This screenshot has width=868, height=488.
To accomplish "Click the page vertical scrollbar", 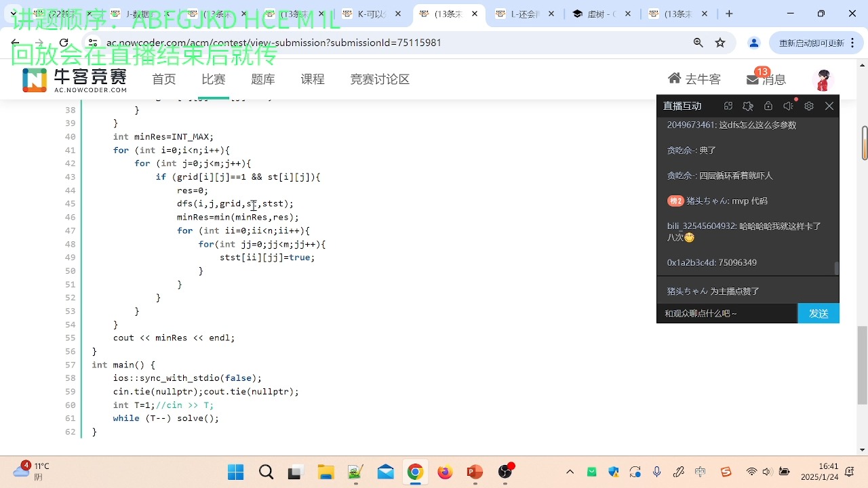I will click(862, 365).
